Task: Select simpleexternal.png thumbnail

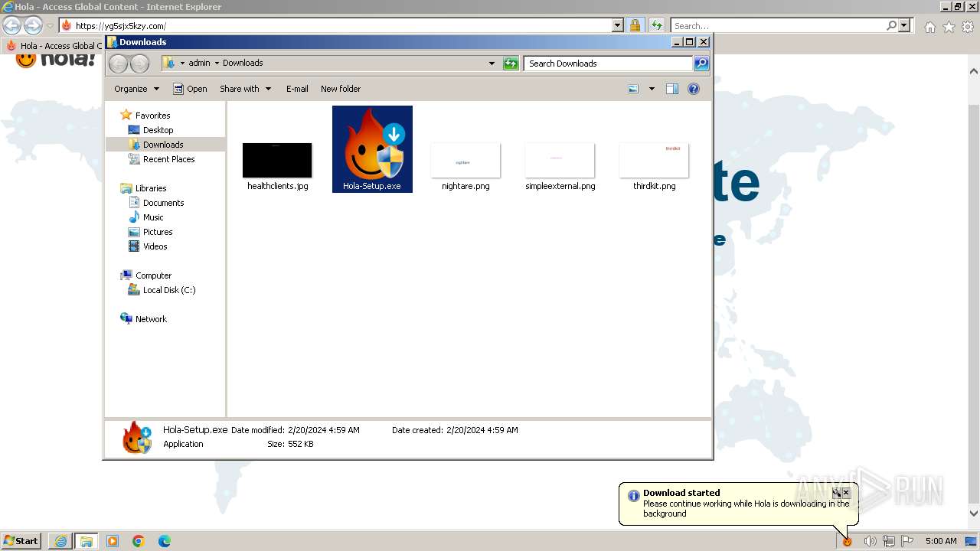Action: click(560, 160)
